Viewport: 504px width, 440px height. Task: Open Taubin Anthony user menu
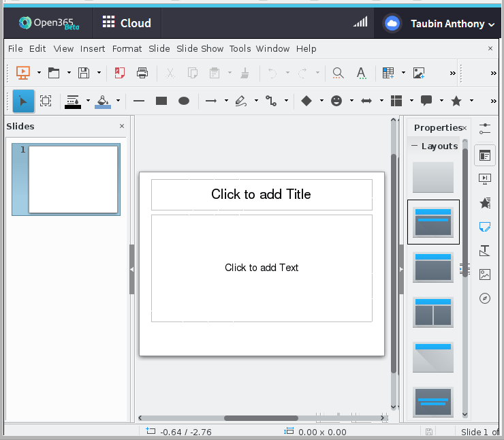[x=452, y=24]
